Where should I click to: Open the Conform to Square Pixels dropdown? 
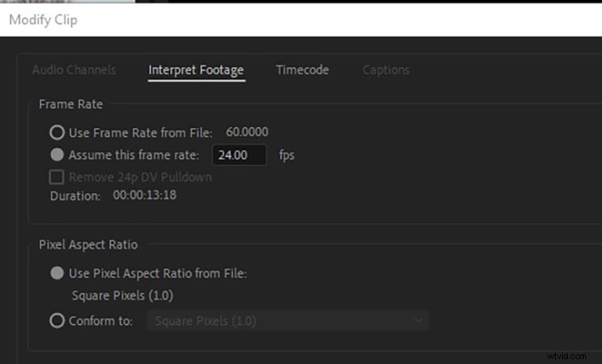click(287, 321)
